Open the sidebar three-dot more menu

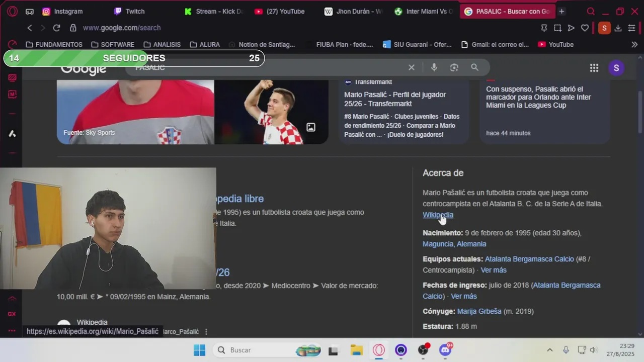click(x=12, y=330)
